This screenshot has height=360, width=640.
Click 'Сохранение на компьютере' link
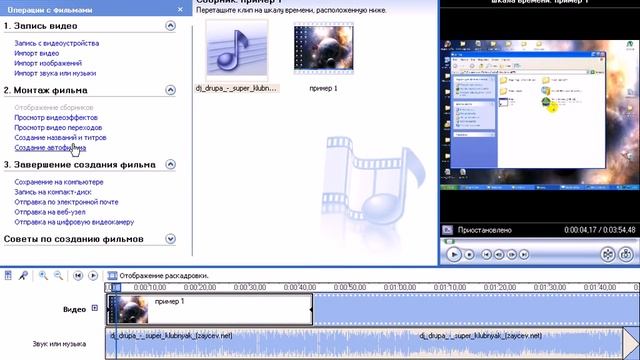click(x=59, y=182)
